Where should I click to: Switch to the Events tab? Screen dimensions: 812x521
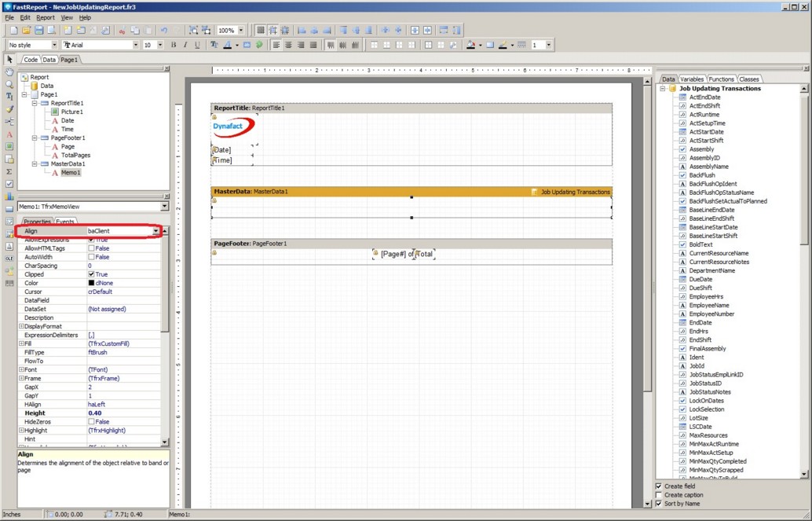coord(65,222)
